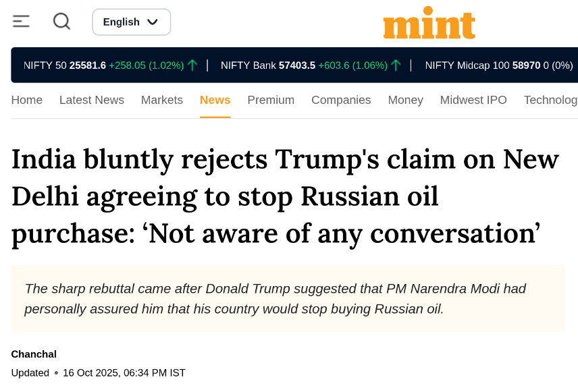Screen dimensions: 578x392
Task: Open the Midwest IPO tab
Action: (473, 100)
